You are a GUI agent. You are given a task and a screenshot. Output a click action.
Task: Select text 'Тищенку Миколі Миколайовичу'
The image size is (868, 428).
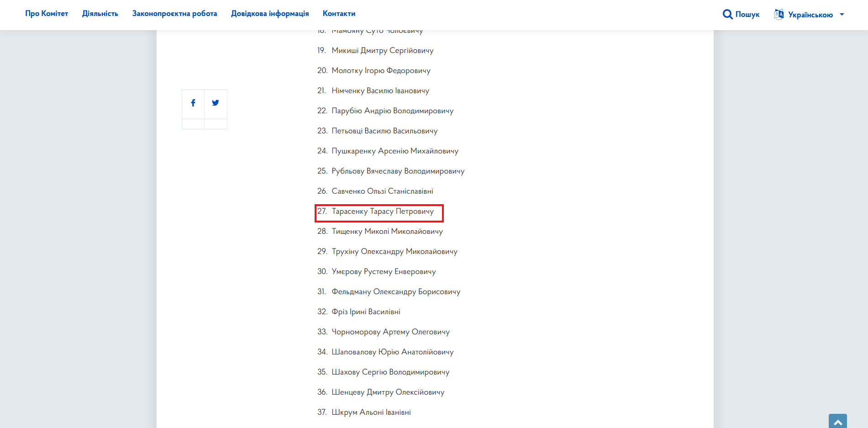point(387,232)
